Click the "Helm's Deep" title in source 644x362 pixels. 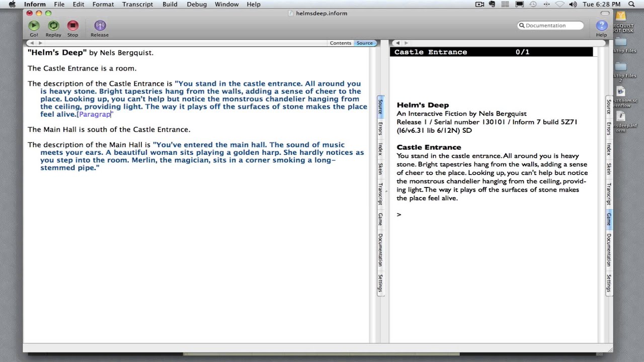tap(57, 52)
